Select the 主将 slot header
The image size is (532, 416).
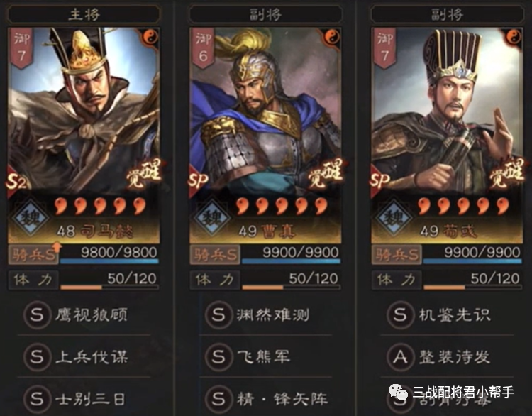[84, 15]
